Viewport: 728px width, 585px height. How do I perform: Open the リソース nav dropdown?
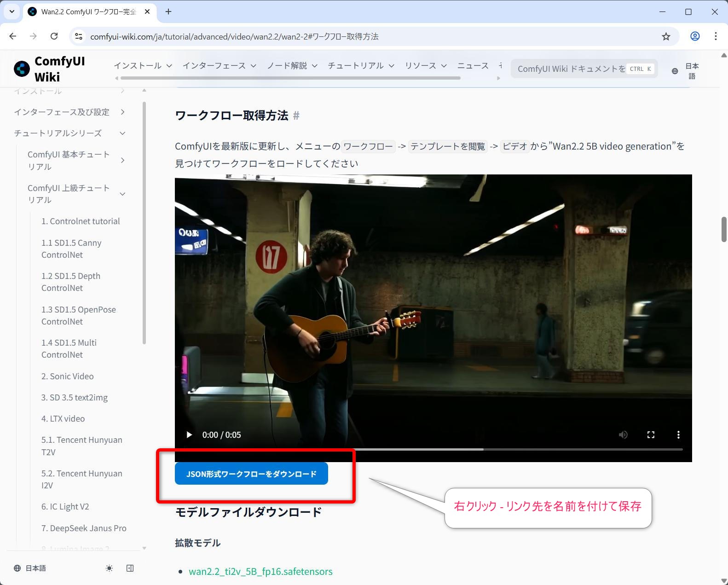[426, 66]
